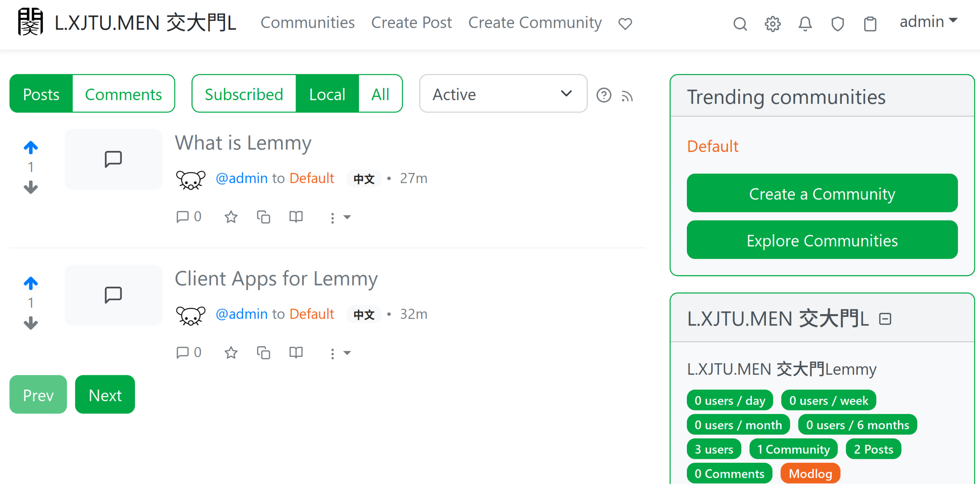Open RSS feed icon

[x=627, y=96]
